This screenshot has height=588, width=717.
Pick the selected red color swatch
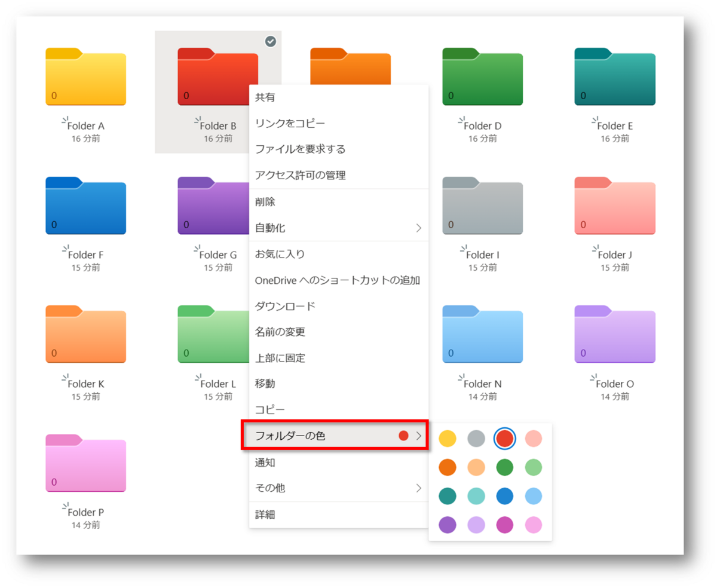click(x=505, y=439)
